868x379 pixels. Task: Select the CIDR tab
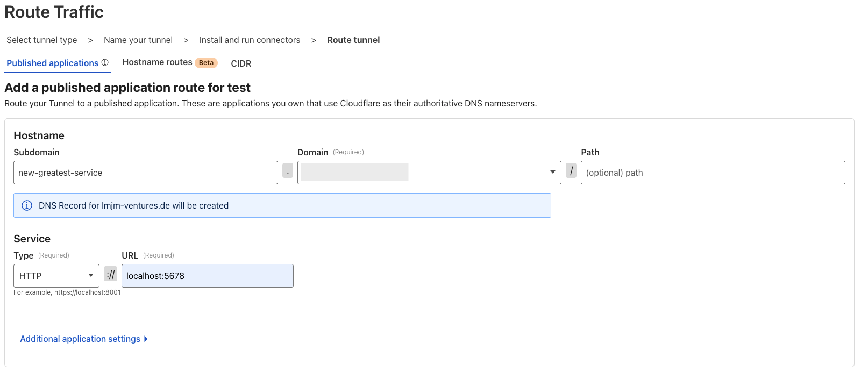(x=241, y=63)
